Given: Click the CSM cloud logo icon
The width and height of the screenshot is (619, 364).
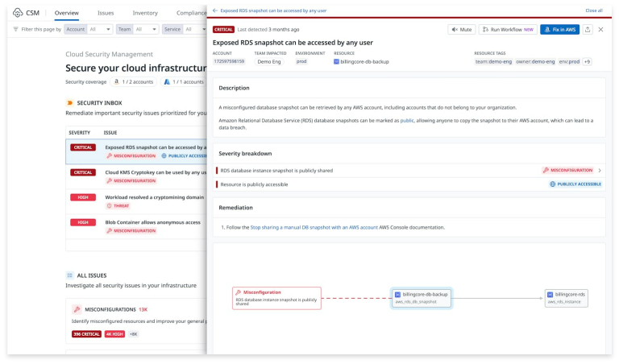Looking at the screenshot, I should (x=17, y=13).
